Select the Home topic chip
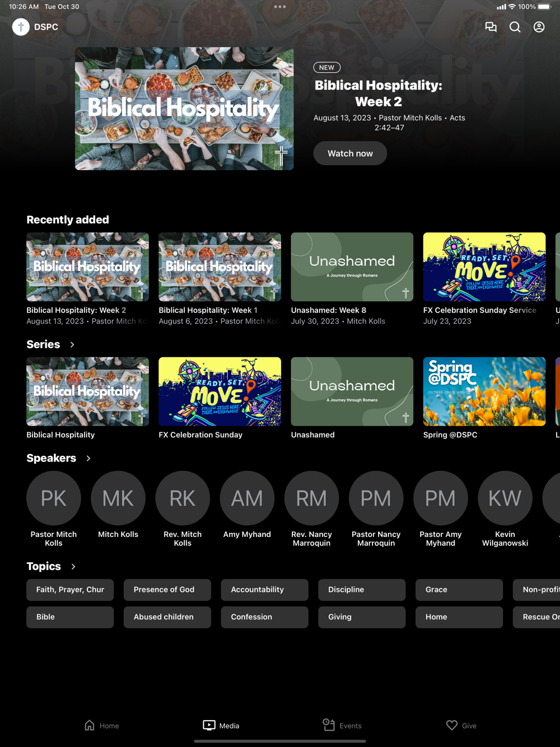Image resolution: width=560 pixels, height=747 pixels. pyautogui.click(x=459, y=617)
